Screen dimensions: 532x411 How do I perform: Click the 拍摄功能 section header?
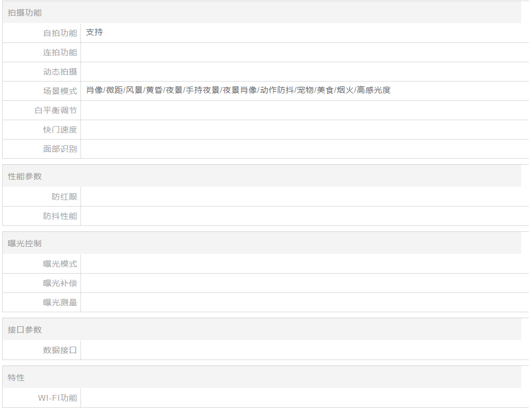pos(25,12)
